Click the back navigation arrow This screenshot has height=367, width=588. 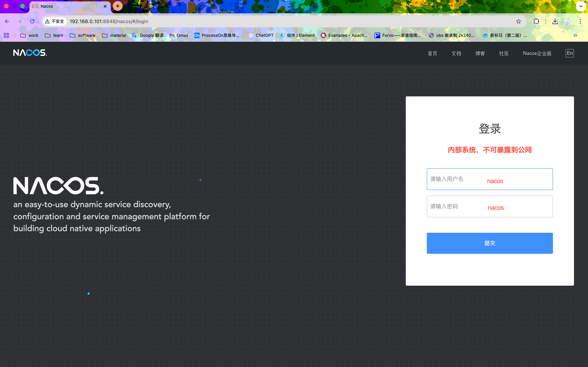pos(7,21)
